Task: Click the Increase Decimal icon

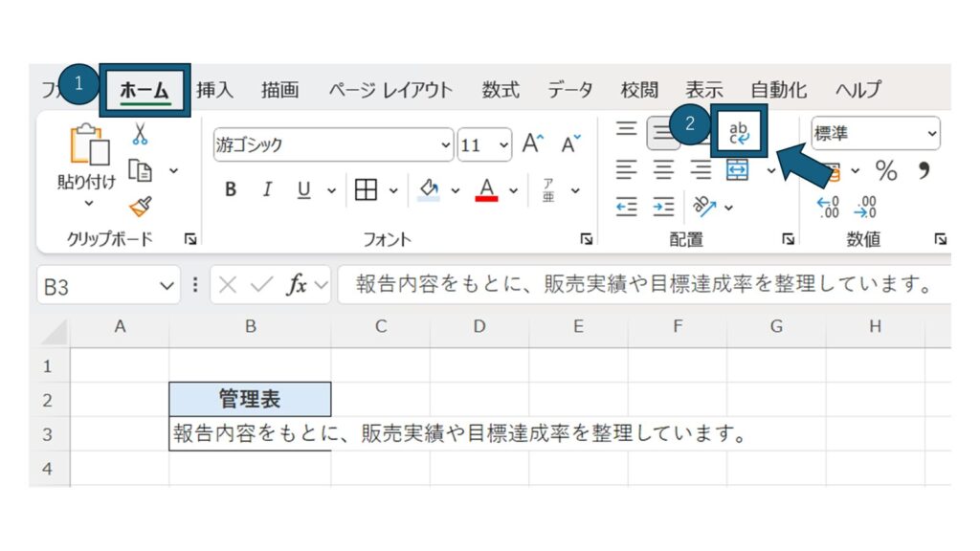Action: (x=827, y=207)
